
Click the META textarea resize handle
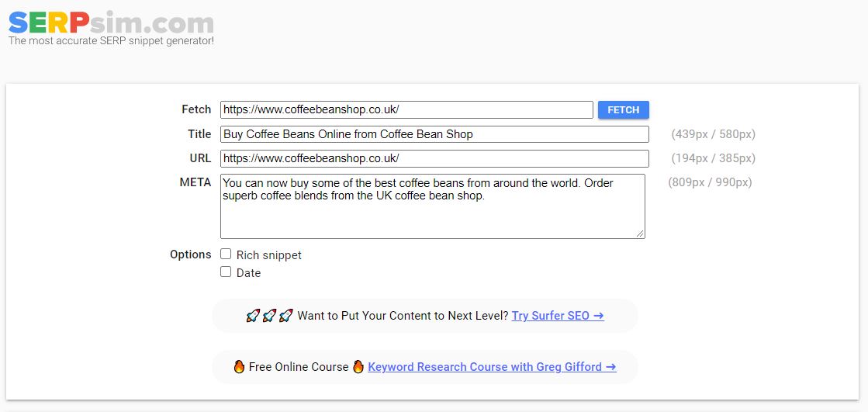point(640,234)
